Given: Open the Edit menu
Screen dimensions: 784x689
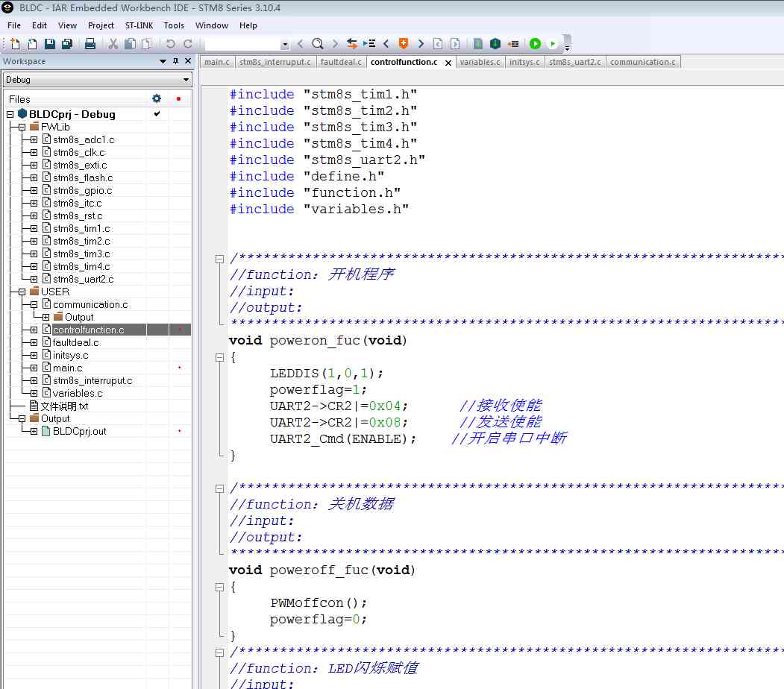Looking at the screenshot, I should 39,25.
